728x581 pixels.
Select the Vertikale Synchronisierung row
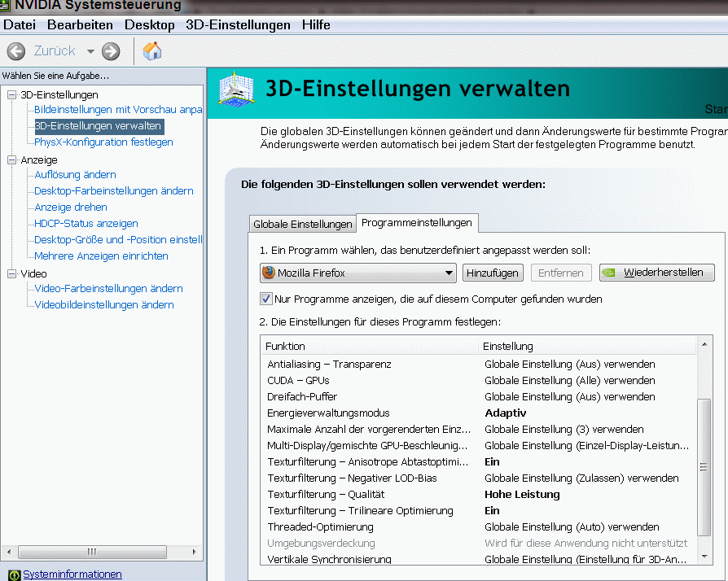(x=478, y=559)
